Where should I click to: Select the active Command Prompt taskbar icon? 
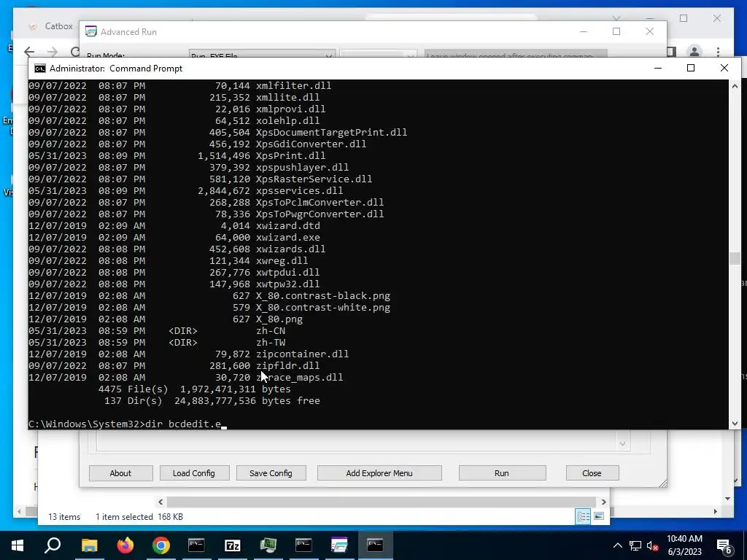point(375,545)
